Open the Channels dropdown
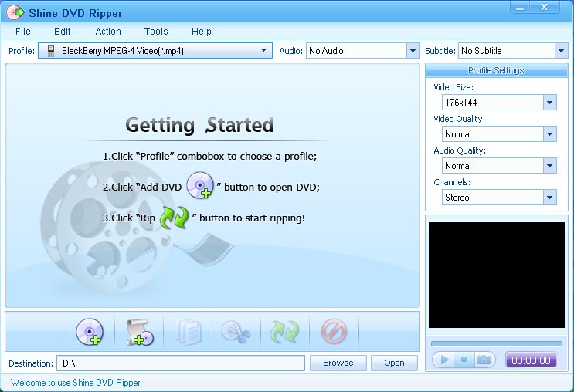This screenshot has width=574, height=392. [x=549, y=198]
